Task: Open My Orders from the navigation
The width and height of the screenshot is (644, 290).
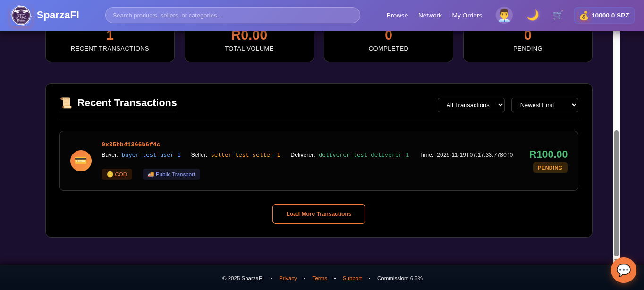Action: click(x=467, y=15)
